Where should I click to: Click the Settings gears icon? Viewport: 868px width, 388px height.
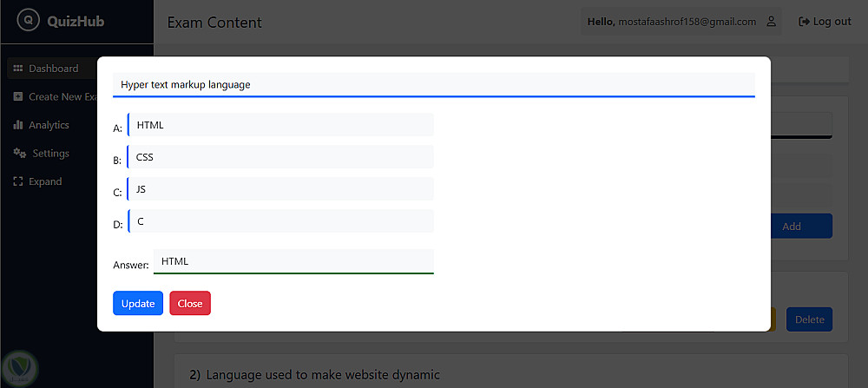[19, 154]
